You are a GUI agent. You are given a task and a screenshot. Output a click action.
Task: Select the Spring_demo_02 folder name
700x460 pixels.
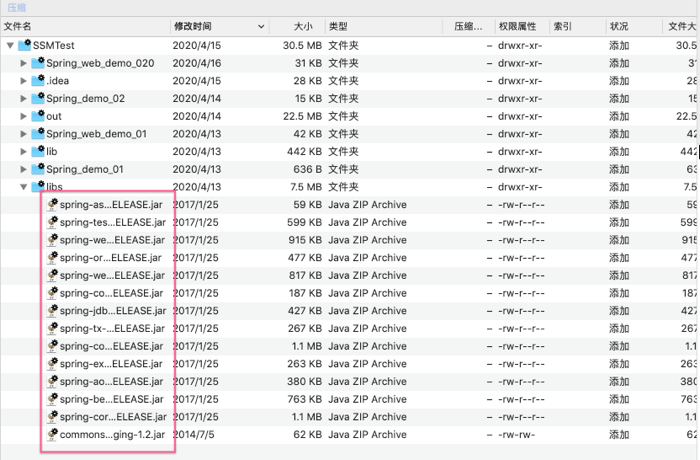[x=85, y=98]
